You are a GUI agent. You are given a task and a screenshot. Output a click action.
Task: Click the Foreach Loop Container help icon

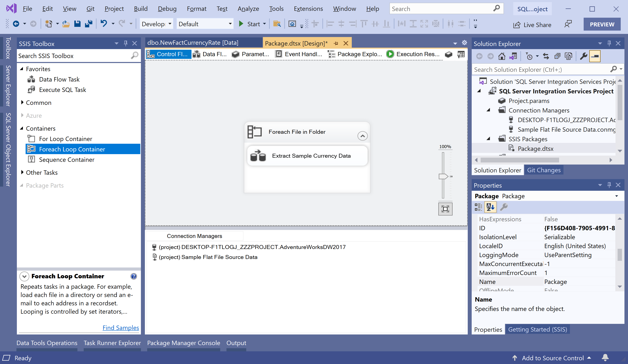[x=134, y=276]
